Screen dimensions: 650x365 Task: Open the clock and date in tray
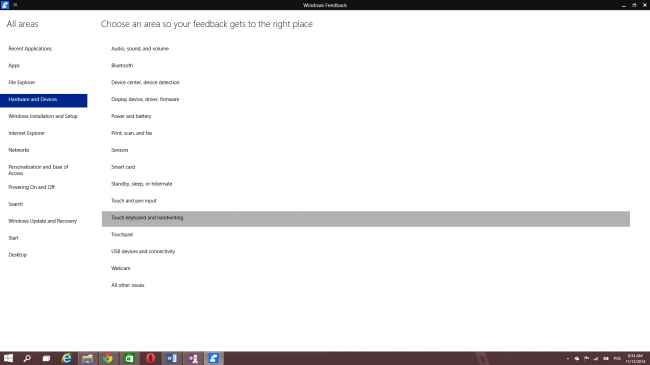pos(635,359)
